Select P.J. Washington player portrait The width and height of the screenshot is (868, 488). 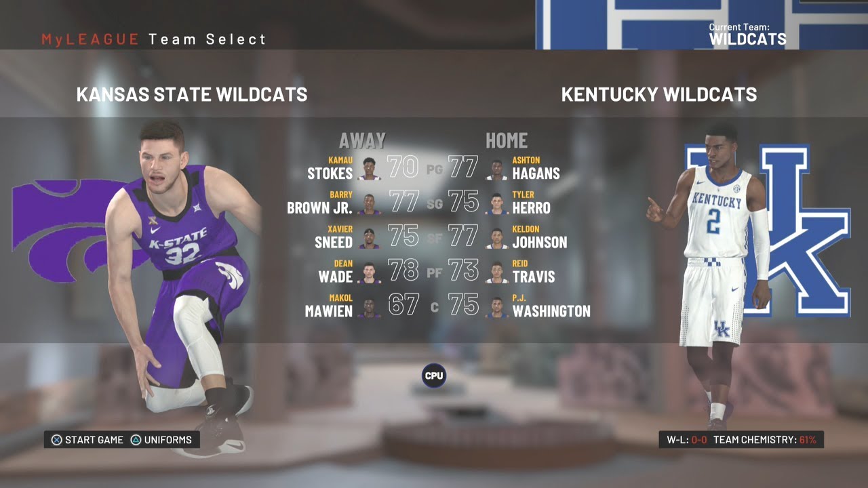click(x=496, y=306)
